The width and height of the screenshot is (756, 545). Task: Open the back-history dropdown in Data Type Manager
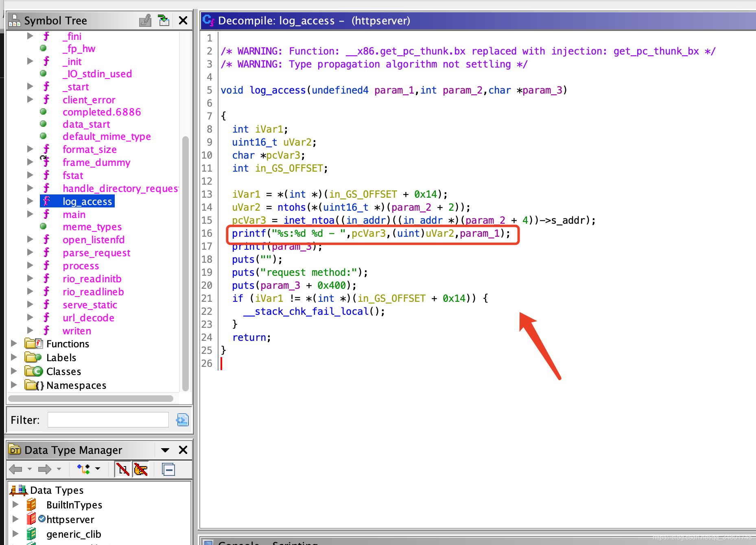30,469
